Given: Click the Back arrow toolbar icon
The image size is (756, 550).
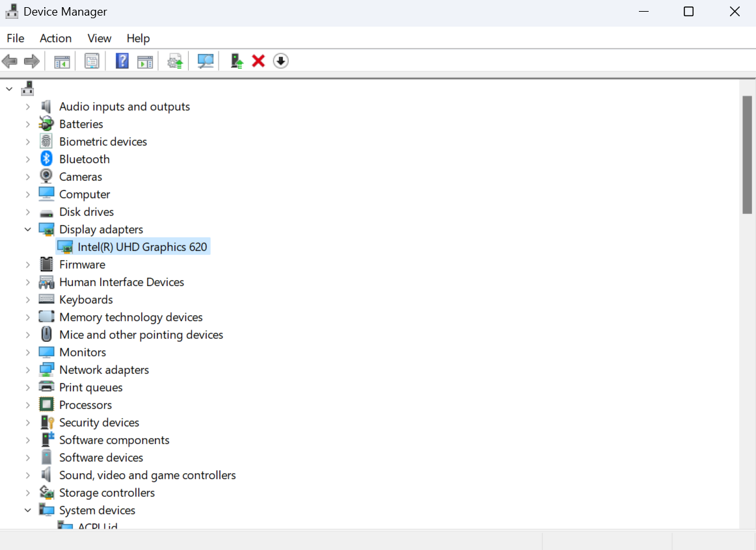Looking at the screenshot, I should [10, 62].
